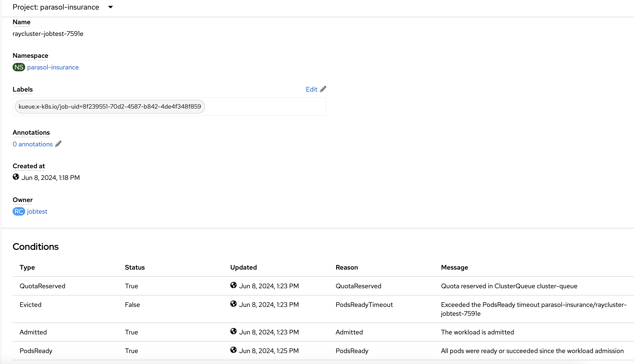Viewport: 634px width, 364px height.
Task: Click the Owner field label
Action: [x=23, y=200]
